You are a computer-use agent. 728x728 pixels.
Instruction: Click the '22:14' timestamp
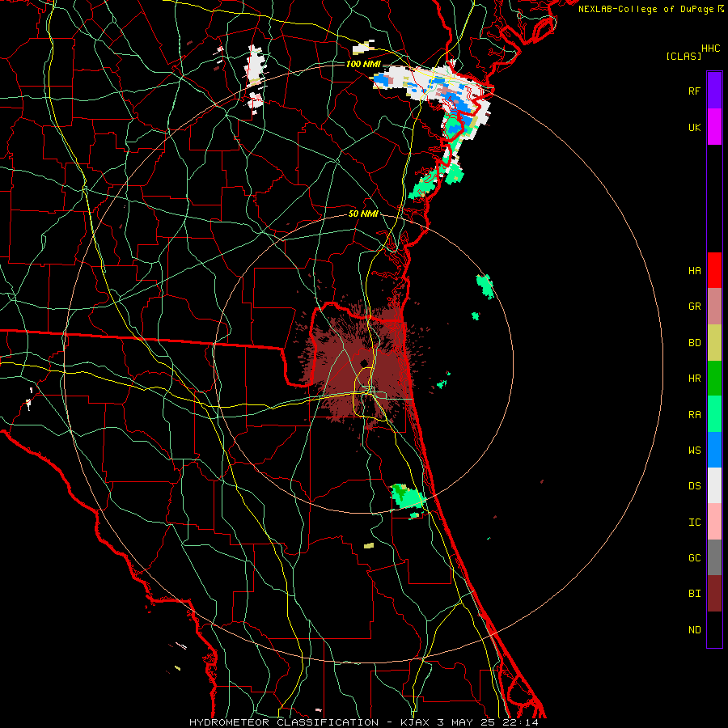pyautogui.click(x=520, y=722)
